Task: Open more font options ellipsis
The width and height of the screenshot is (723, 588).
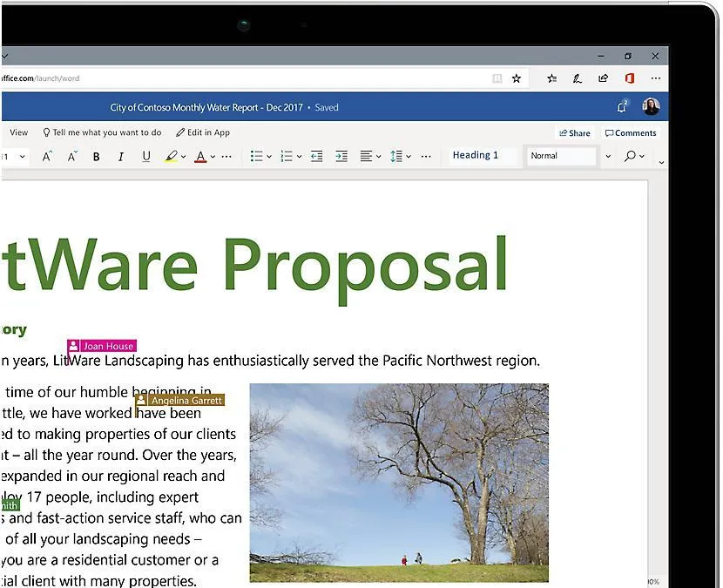Action: click(226, 157)
